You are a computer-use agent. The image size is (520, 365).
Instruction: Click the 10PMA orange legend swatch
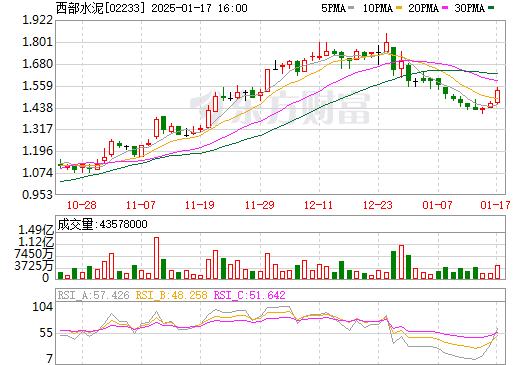(x=398, y=8)
